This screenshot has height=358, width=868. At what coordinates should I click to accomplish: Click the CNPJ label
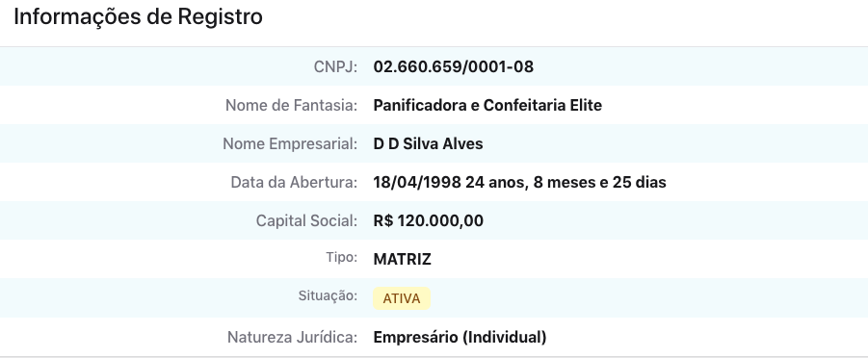(335, 67)
